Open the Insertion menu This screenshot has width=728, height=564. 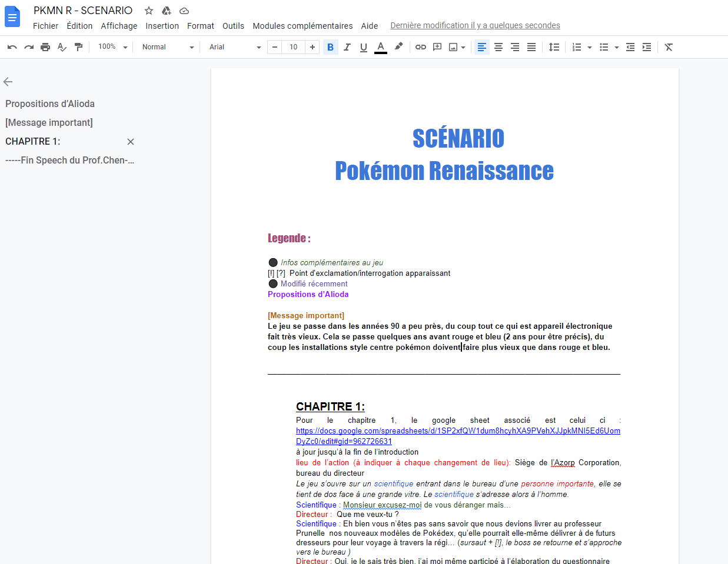[162, 26]
